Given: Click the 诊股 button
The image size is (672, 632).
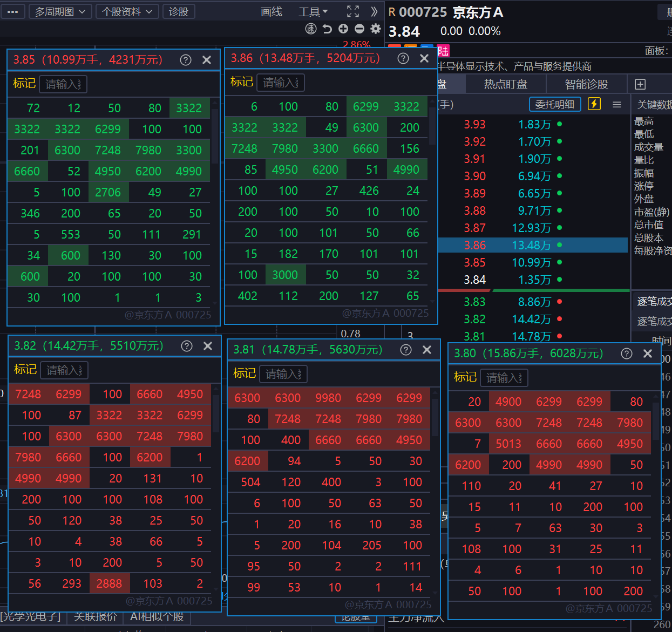Looking at the screenshot, I should 179,11.
